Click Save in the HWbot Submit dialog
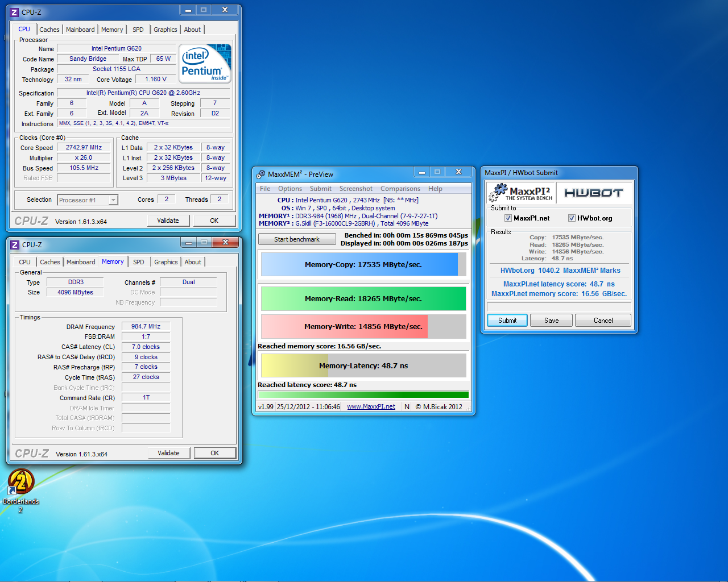 click(552, 321)
